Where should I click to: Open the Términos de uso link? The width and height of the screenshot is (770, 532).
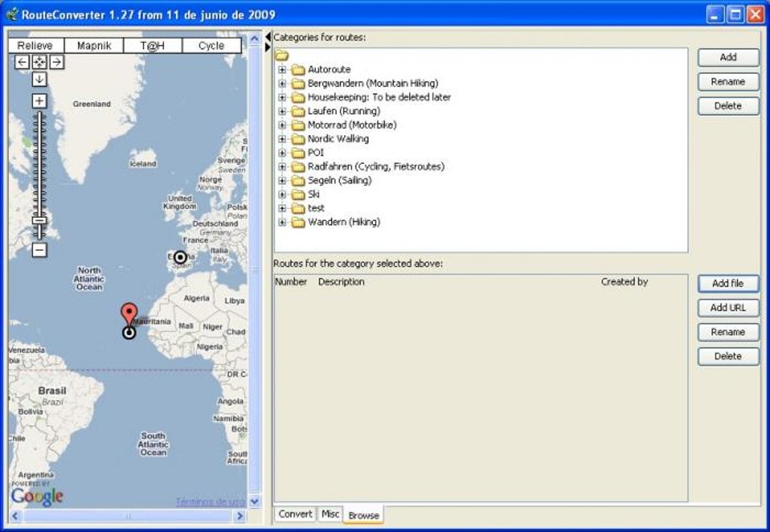click(x=210, y=502)
